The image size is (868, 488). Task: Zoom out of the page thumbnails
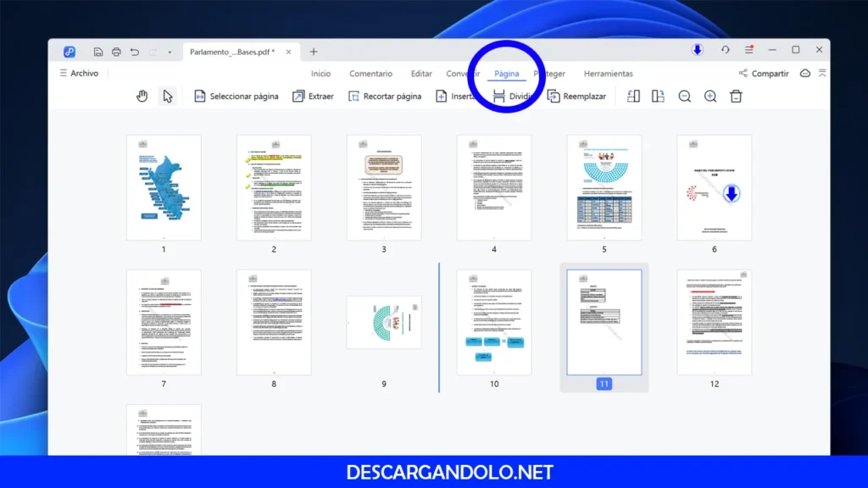(685, 96)
